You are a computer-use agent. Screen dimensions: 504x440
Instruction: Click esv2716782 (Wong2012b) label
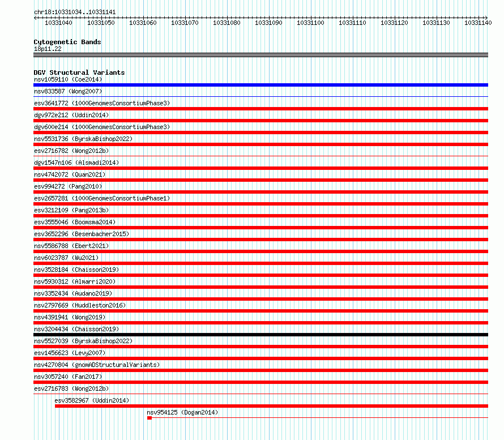(x=71, y=151)
